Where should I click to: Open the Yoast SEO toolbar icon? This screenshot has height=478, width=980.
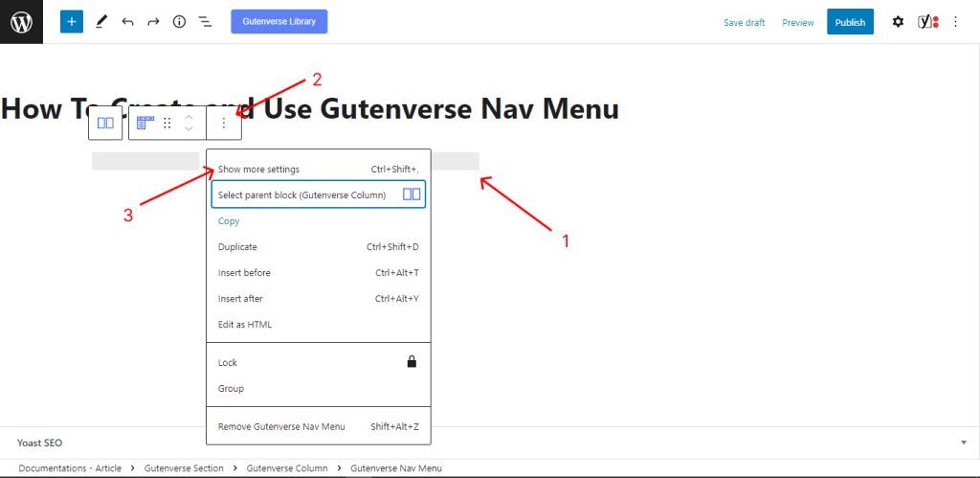(x=927, y=22)
